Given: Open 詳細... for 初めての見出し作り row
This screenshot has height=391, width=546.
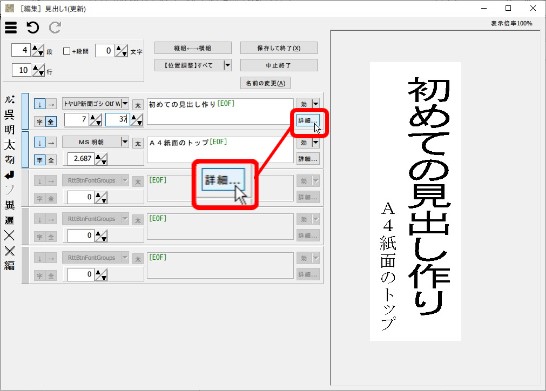Looking at the screenshot, I should [308, 120].
